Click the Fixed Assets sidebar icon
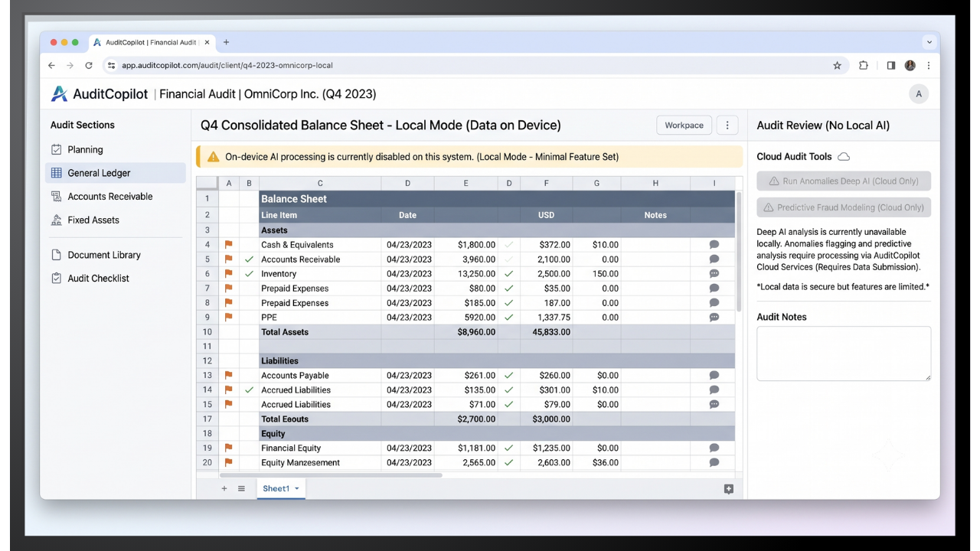 pyautogui.click(x=57, y=220)
